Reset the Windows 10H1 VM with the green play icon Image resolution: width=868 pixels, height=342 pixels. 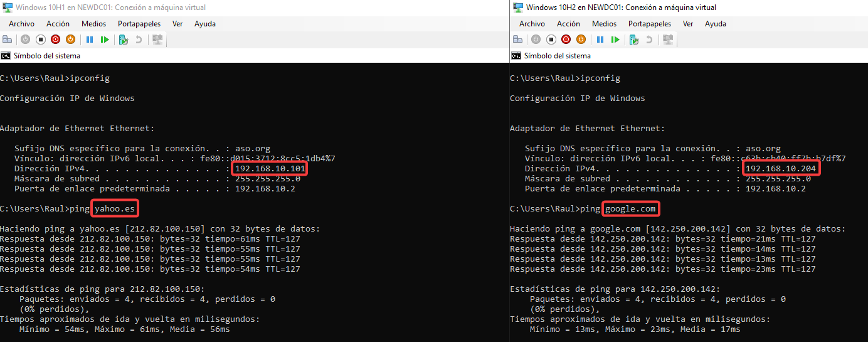click(105, 40)
